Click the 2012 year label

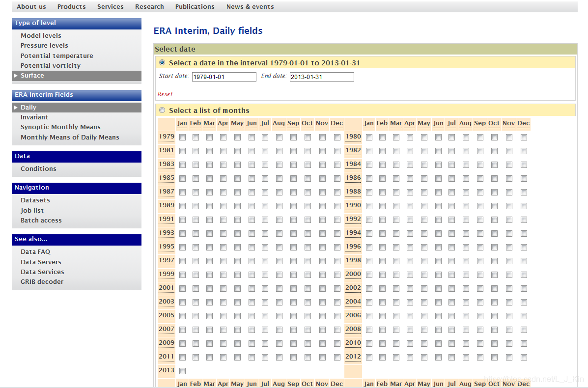point(353,357)
